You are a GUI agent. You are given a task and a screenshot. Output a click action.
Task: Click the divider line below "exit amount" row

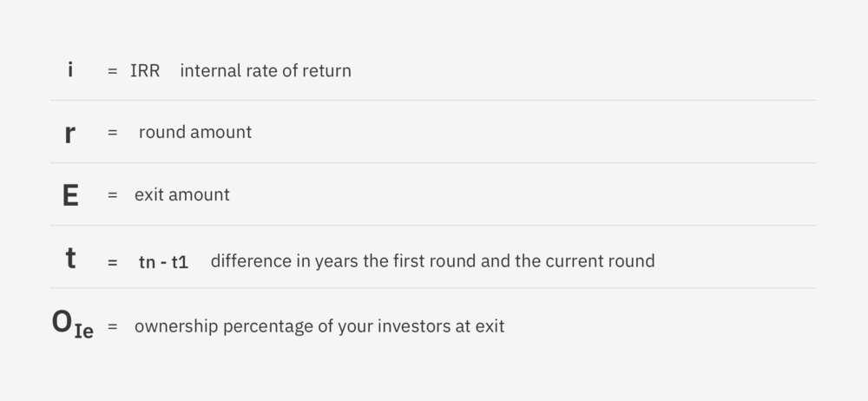[434, 226]
